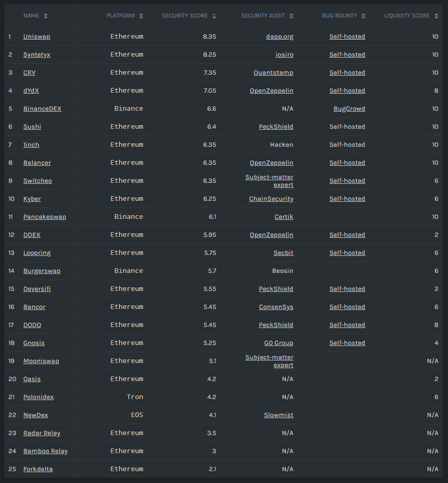The image size is (448, 483).
Task: Click the Platform column sort icon
Action: [141, 16]
